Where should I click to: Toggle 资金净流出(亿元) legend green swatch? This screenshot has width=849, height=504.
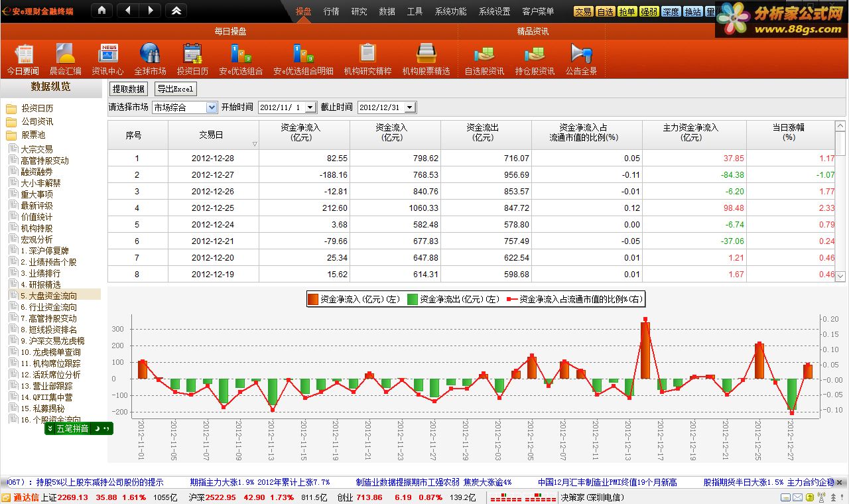pos(412,299)
